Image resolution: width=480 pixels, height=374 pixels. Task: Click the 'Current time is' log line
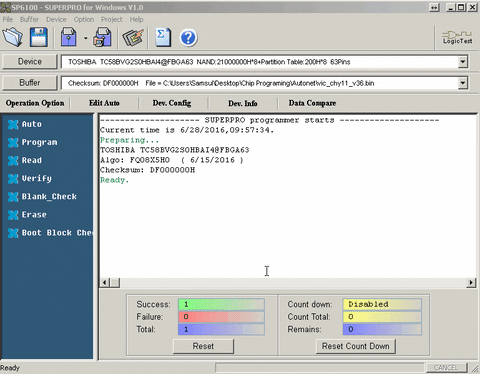point(187,130)
